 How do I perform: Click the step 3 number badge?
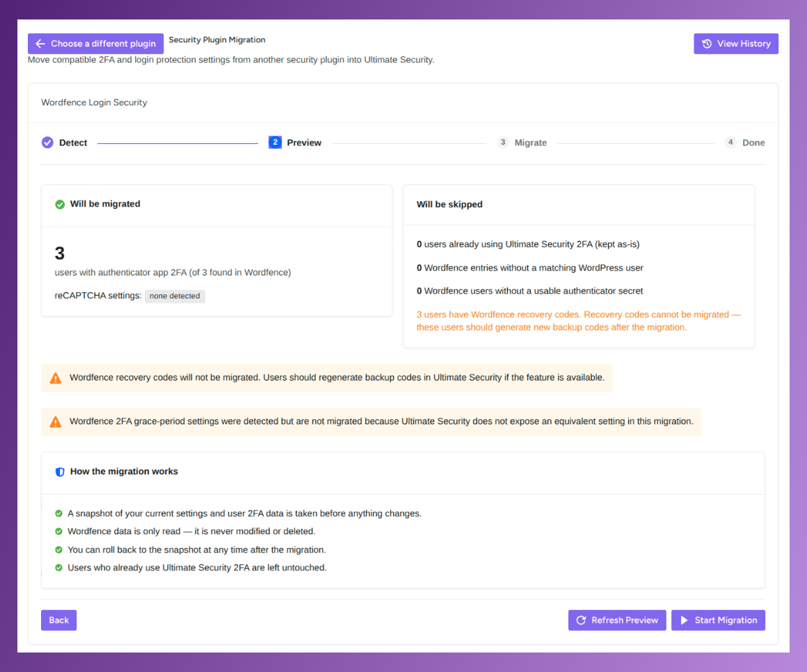(503, 142)
